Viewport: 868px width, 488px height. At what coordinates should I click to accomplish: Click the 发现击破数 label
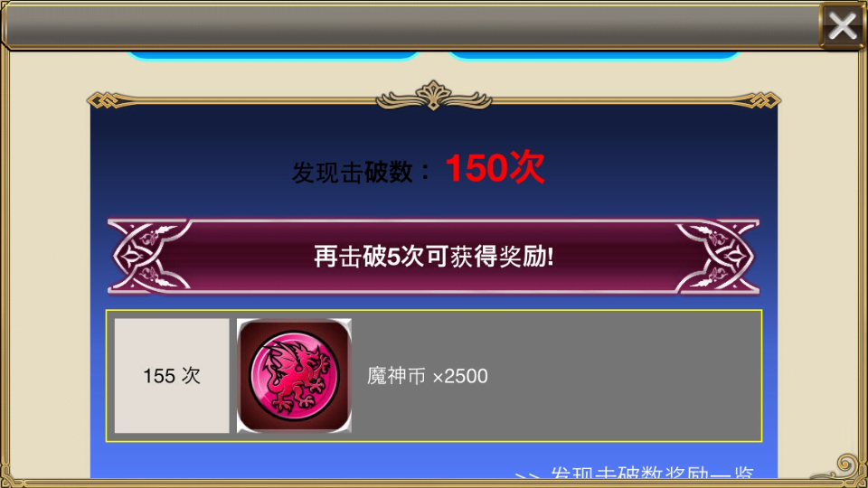coord(353,172)
